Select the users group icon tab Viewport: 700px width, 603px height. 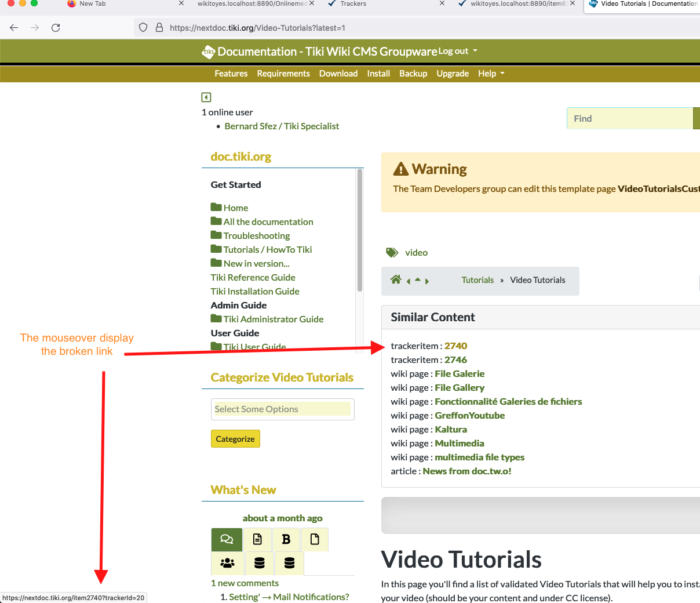(x=228, y=563)
